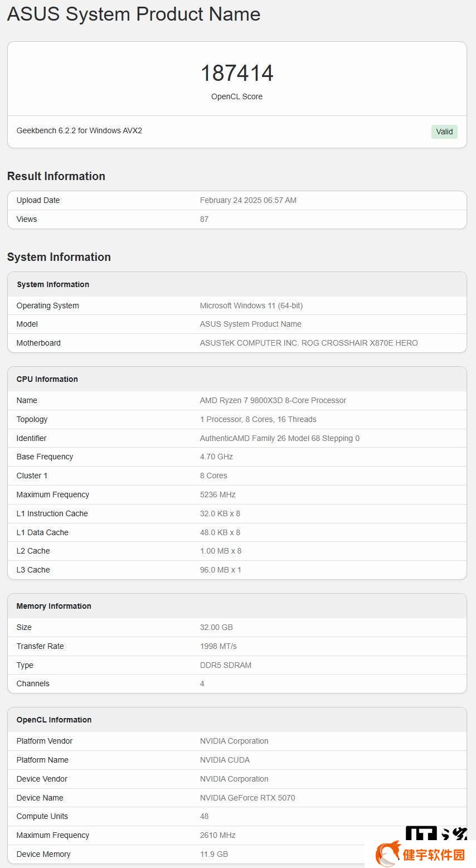Select topology 1 Processor, 8 Cores, 16 Threads
Screen dimensions: 476x868
point(258,419)
